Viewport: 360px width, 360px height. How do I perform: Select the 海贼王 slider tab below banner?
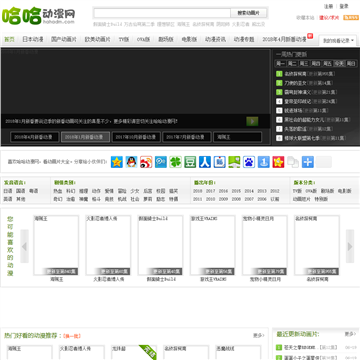[237, 137]
